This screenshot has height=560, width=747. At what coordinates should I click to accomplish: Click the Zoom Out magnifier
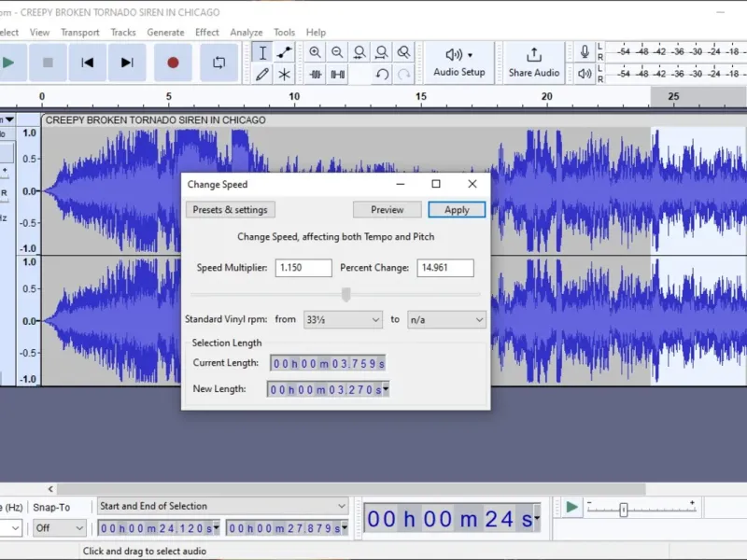tap(337, 52)
